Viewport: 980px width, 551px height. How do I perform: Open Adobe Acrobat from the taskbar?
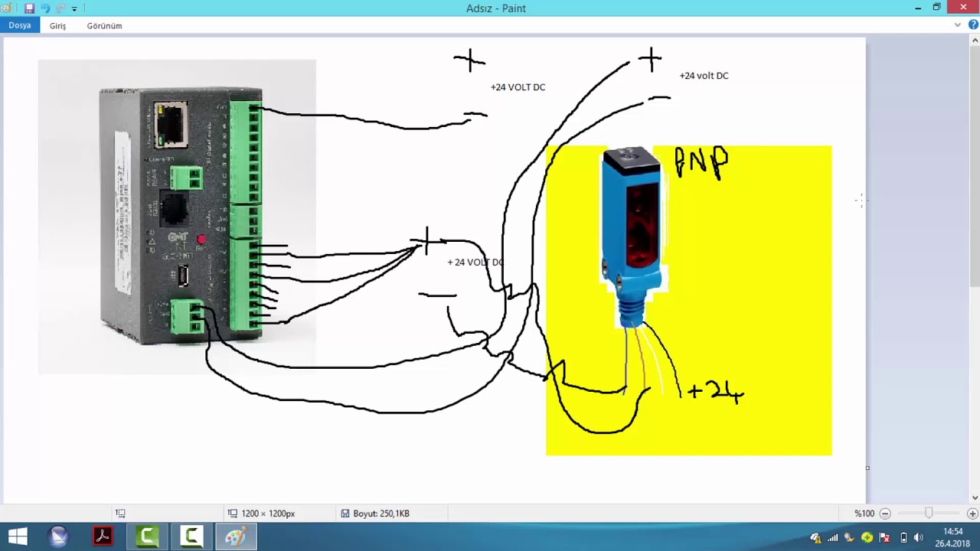[x=103, y=536]
